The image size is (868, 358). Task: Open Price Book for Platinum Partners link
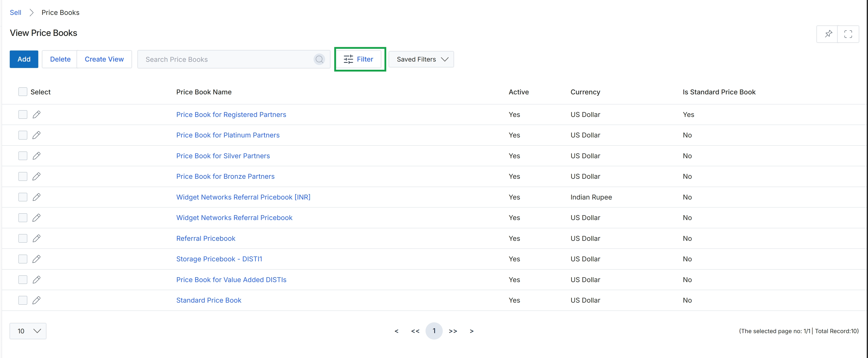(228, 135)
